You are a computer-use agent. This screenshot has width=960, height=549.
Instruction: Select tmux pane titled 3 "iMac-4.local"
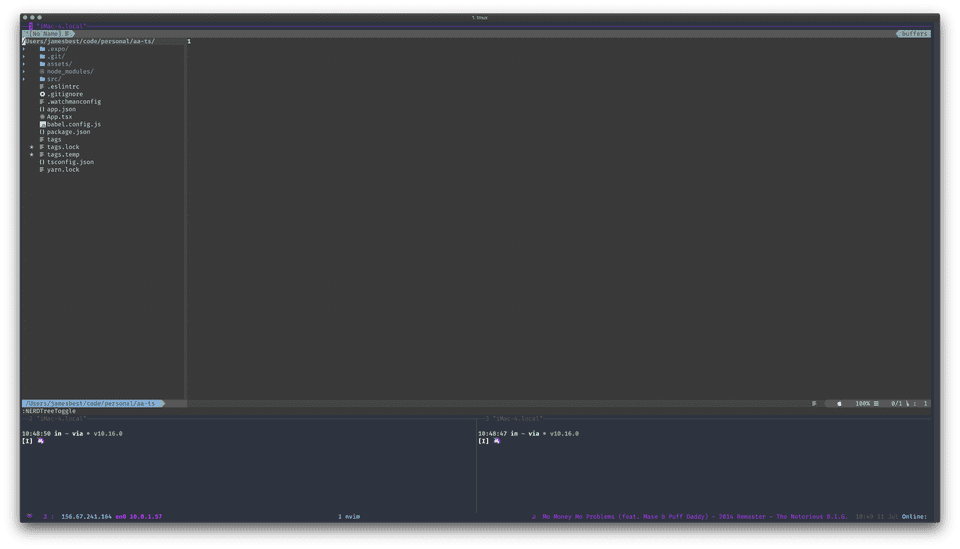[513, 419]
